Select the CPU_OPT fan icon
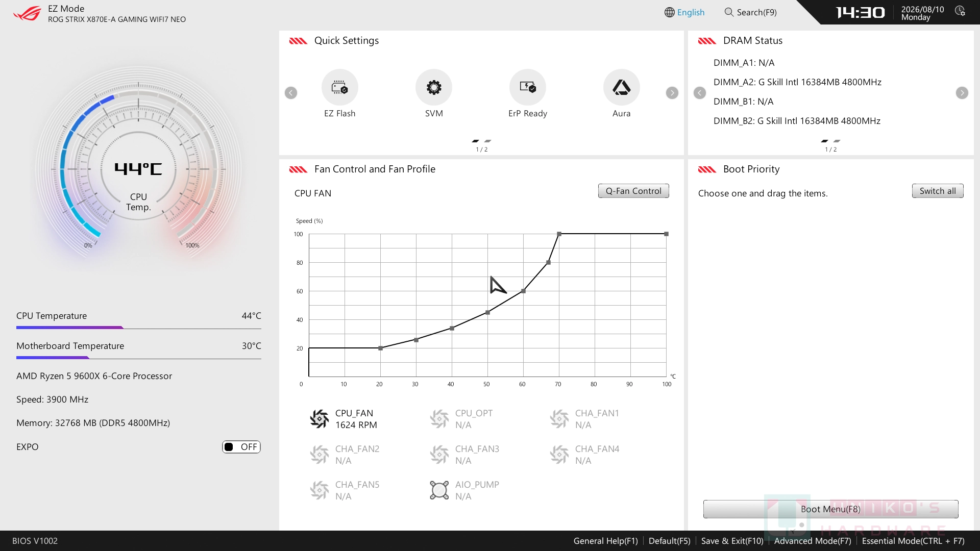Viewport: 980px width, 551px height. pyautogui.click(x=439, y=419)
